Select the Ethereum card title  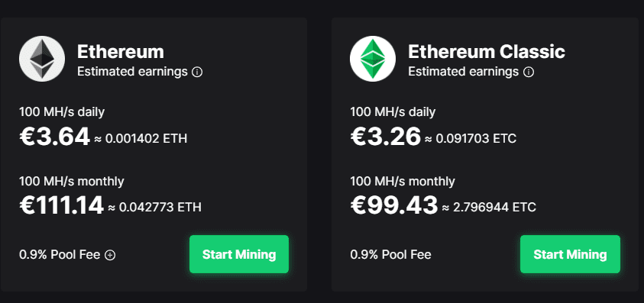[121, 52]
